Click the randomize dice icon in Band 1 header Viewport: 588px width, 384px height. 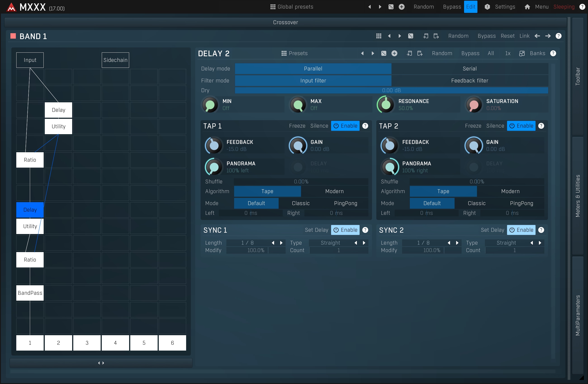pyautogui.click(x=411, y=36)
